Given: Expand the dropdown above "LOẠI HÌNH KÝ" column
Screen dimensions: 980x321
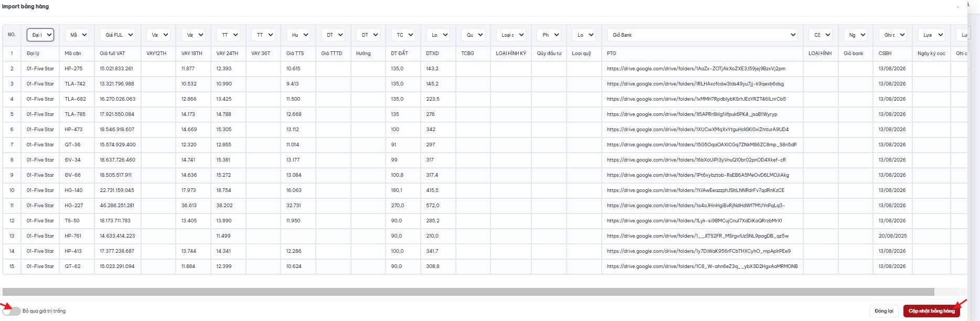Looking at the screenshot, I should 511,35.
